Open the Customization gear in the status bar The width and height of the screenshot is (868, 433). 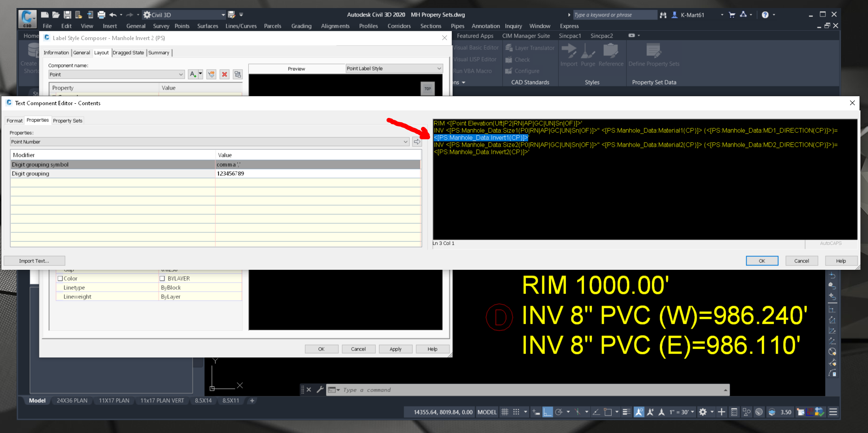pos(703,412)
